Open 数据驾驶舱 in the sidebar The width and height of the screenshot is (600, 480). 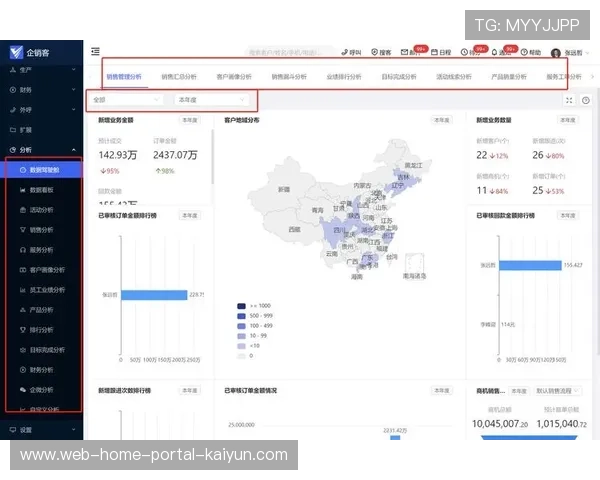point(45,170)
